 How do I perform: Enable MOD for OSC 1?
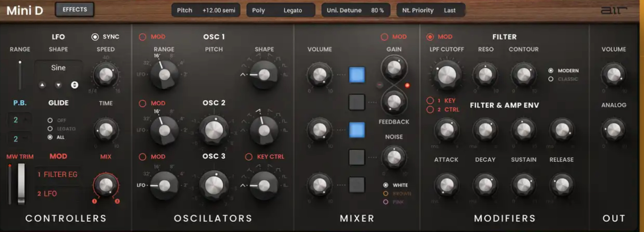click(x=142, y=37)
